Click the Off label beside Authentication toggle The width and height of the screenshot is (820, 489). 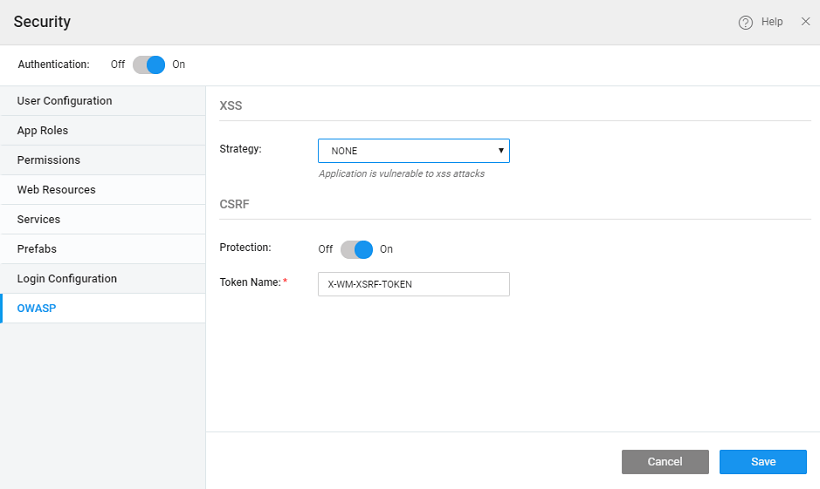tap(118, 64)
